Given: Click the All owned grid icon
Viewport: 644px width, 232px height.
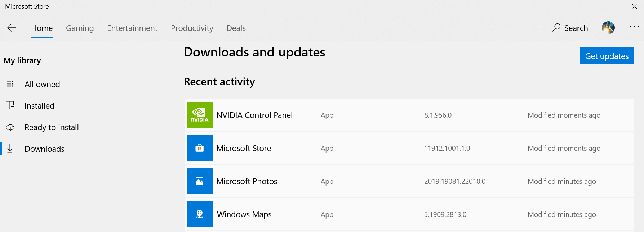Looking at the screenshot, I should (10, 84).
